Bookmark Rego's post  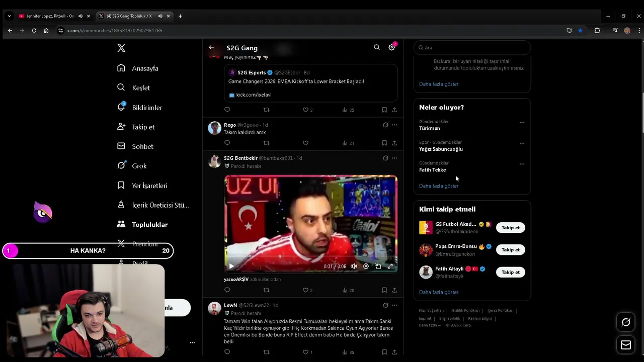[384, 143]
